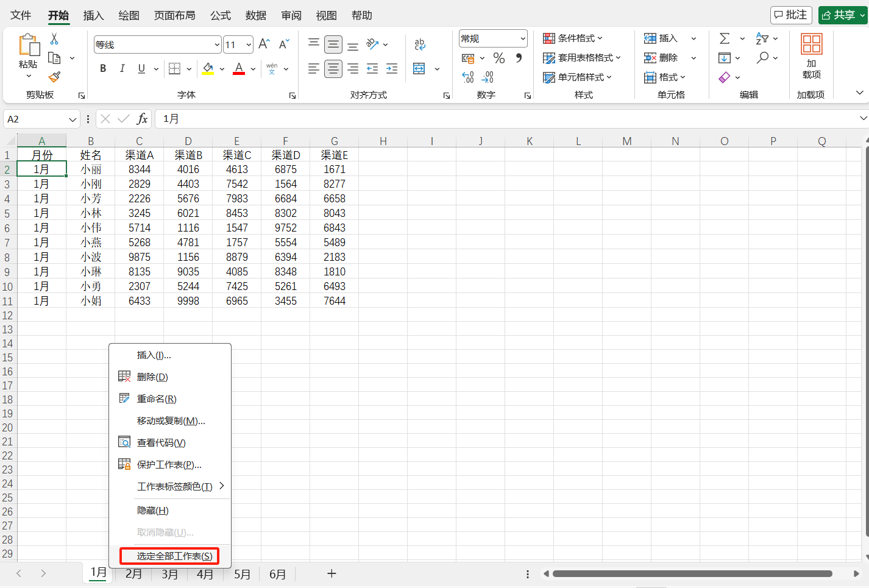Switch to the 3月 worksheet tab
This screenshot has width=869, height=588.
pos(169,573)
